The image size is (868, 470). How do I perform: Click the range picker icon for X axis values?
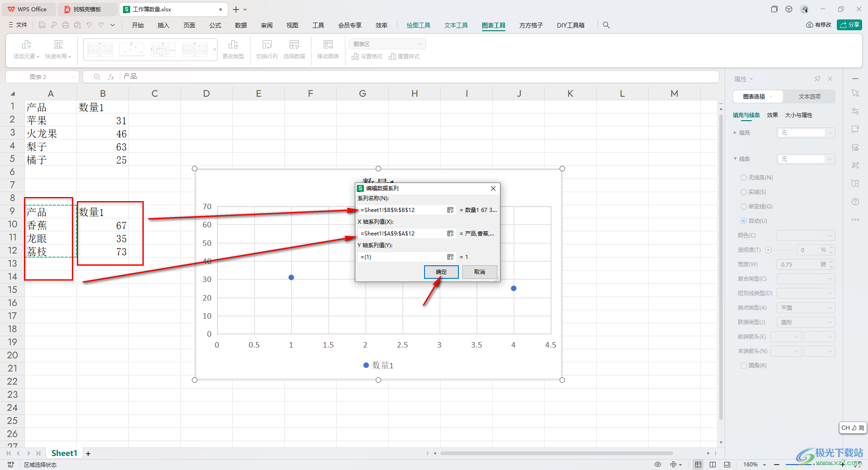[x=450, y=234]
